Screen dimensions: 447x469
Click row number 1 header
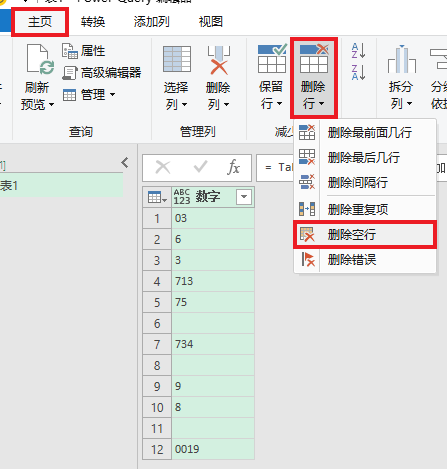[x=157, y=218]
